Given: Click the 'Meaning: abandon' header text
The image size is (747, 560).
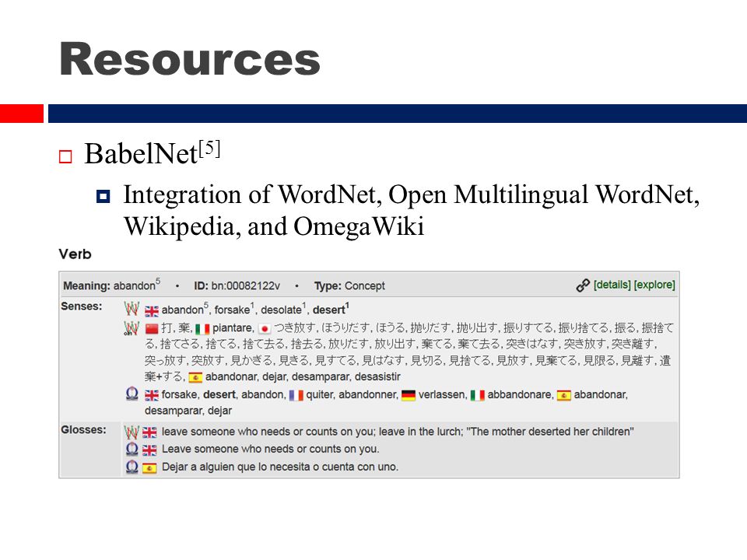Looking at the screenshot, I should (x=111, y=285).
